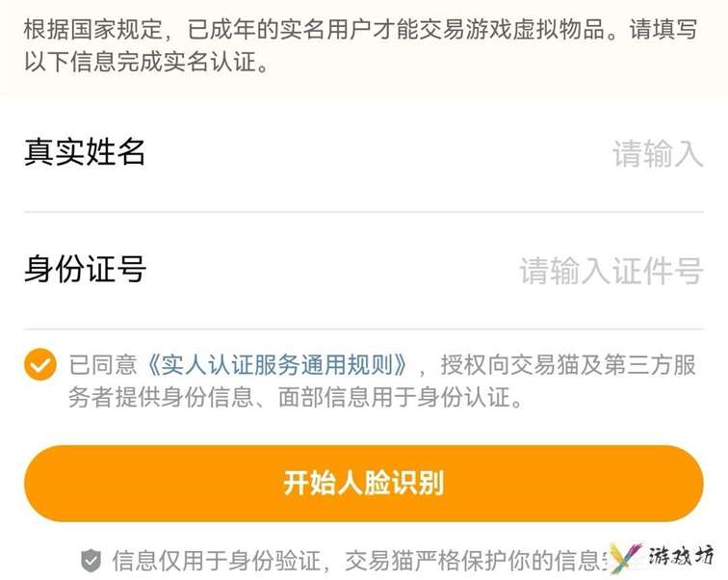
Task: Open the 《实人认证服务通用规则》 link
Action: [x=278, y=365]
